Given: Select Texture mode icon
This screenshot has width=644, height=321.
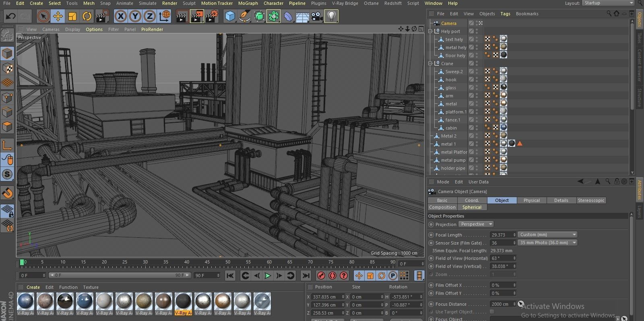Looking at the screenshot, I should (7, 68).
